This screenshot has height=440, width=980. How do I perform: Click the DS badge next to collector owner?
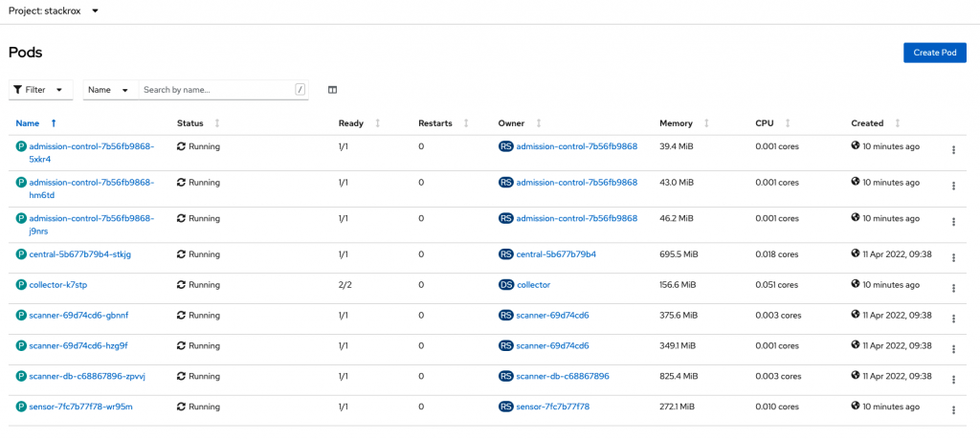click(x=506, y=284)
